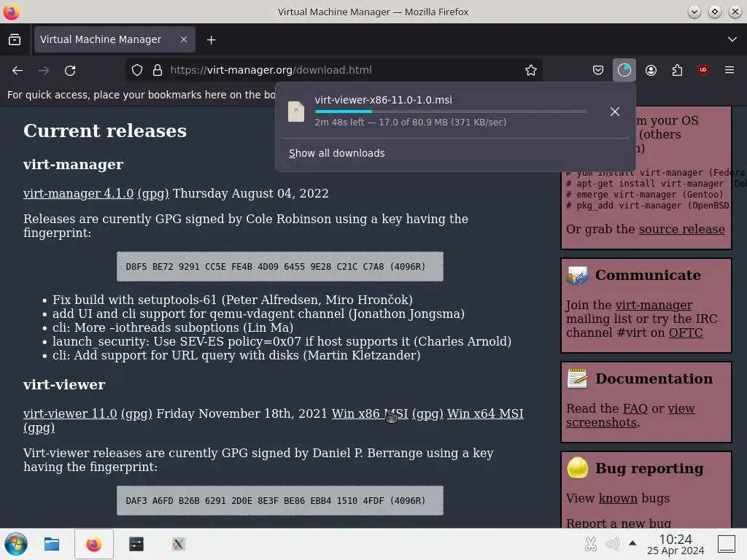Expand hidden system tray icons arrow
This screenshot has width=747, height=560.
pyautogui.click(x=632, y=542)
